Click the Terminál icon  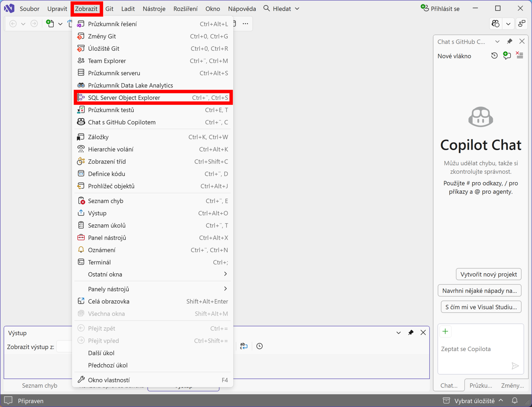pos(81,262)
